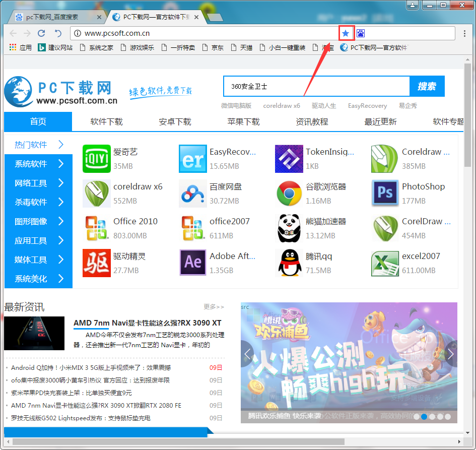The image size is (476, 450).
Task: Open the 资讯教程 navigation tab
Action: [312, 122]
